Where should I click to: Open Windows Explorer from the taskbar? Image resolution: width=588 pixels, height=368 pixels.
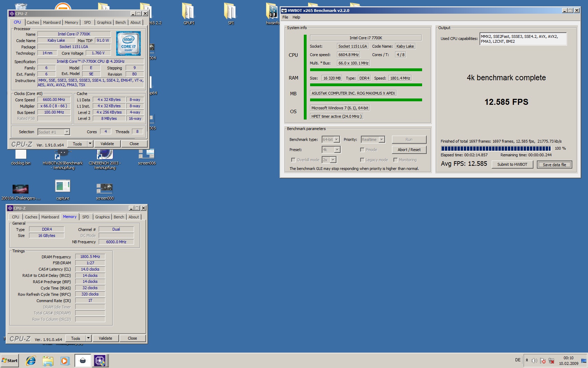48,361
